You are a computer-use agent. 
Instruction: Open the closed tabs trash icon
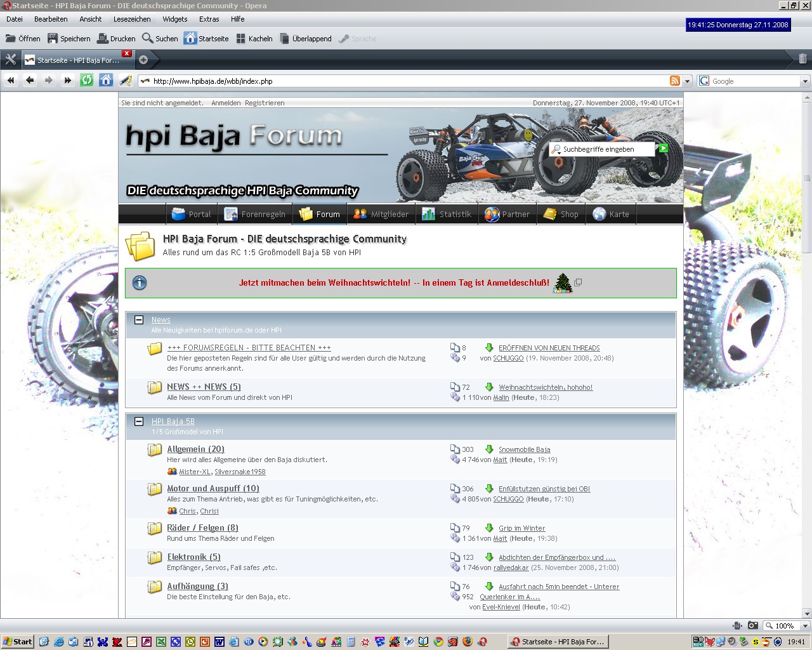click(x=802, y=59)
